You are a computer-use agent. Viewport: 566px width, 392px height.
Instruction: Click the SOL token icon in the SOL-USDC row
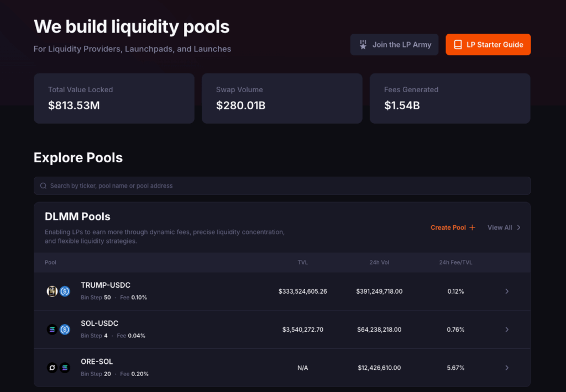click(x=52, y=330)
